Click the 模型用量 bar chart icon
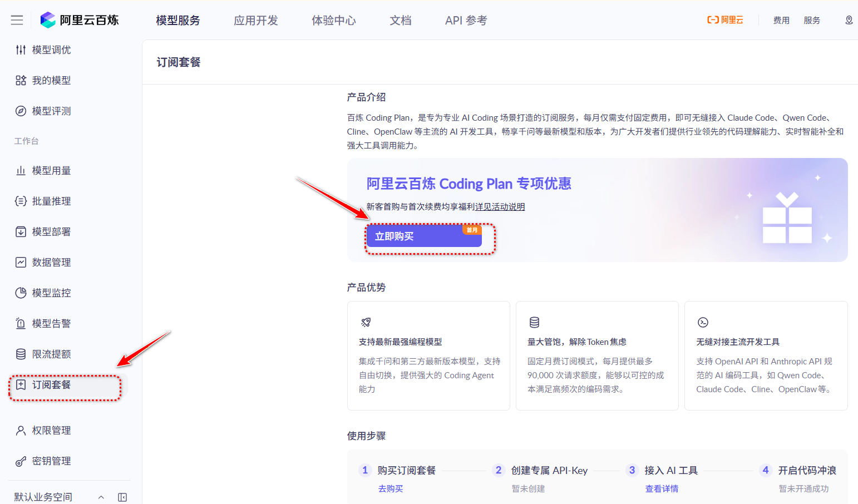The image size is (858, 504). click(21, 171)
